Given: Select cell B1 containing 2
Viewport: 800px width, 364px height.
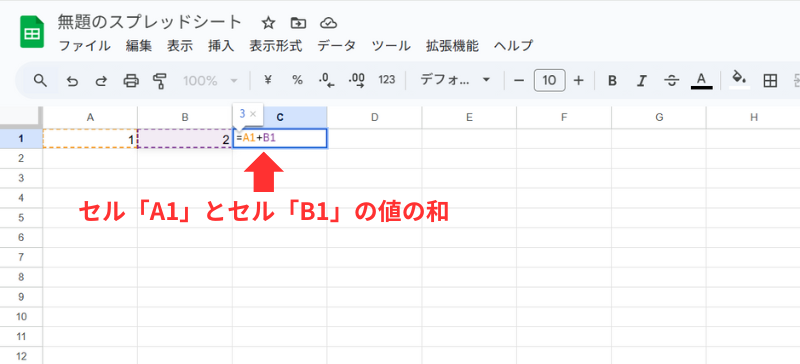Looking at the screenshot, I should (185, 138).
